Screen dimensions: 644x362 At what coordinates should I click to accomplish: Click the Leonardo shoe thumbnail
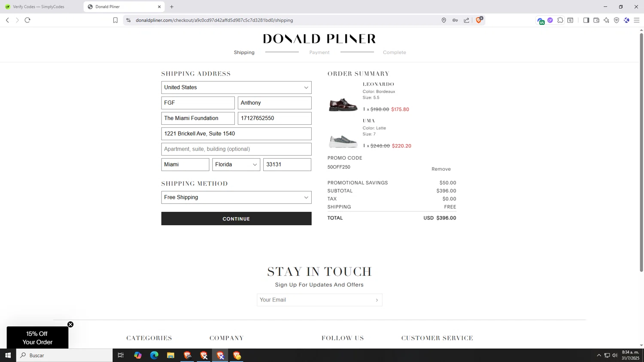(x=343, y=104)
